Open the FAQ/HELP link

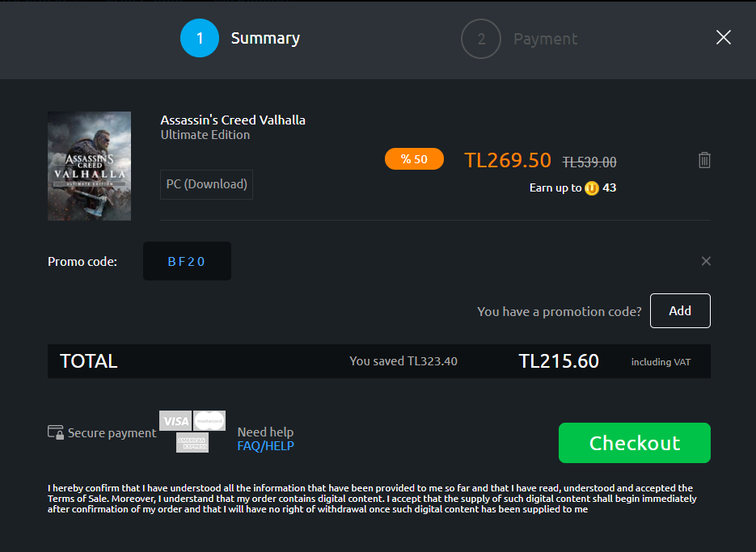click(x=266, y=446)
